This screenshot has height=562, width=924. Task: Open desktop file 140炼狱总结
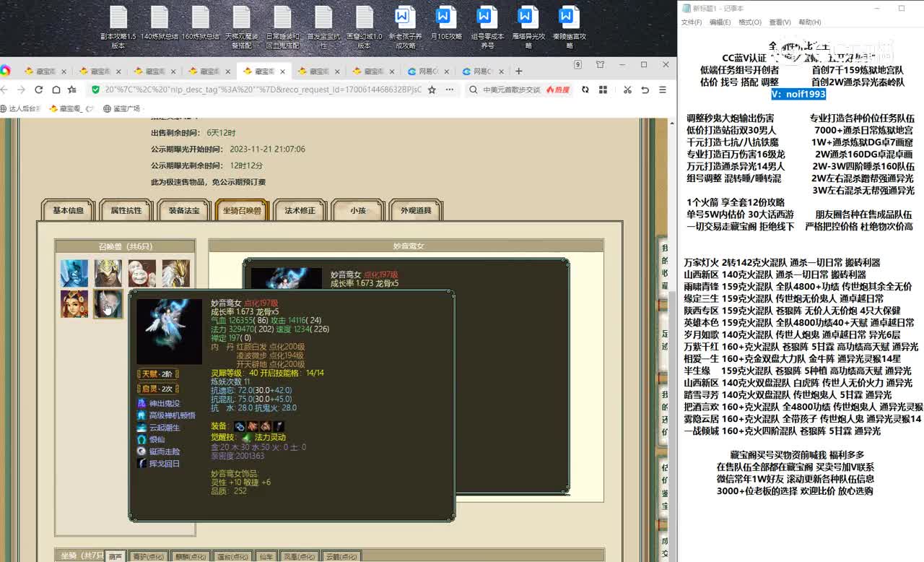(159, 25)
